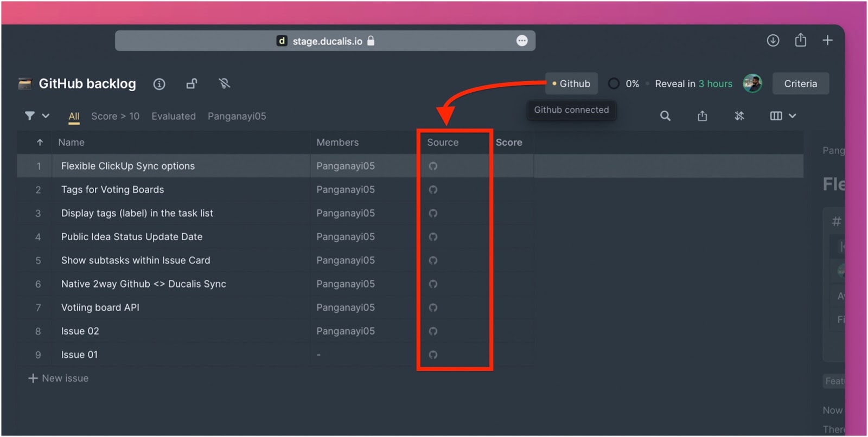Click GitHub source icon for Issue 02
This screenshot has width=868, height=437.
[433, 331]
